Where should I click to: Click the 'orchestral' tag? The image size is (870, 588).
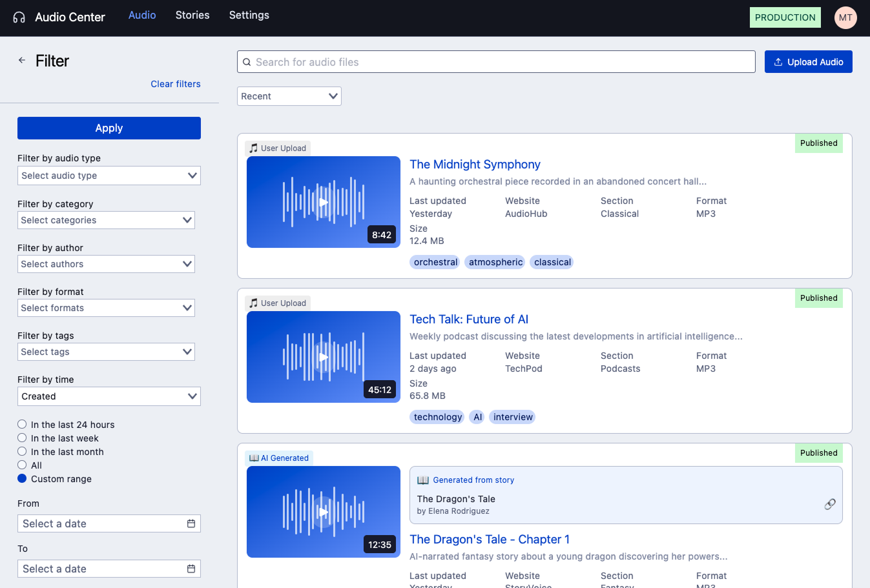(x=435, y=262)
